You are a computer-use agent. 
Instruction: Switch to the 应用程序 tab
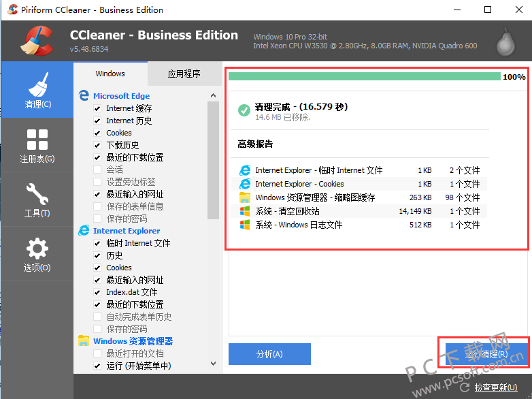click(184, 74)
